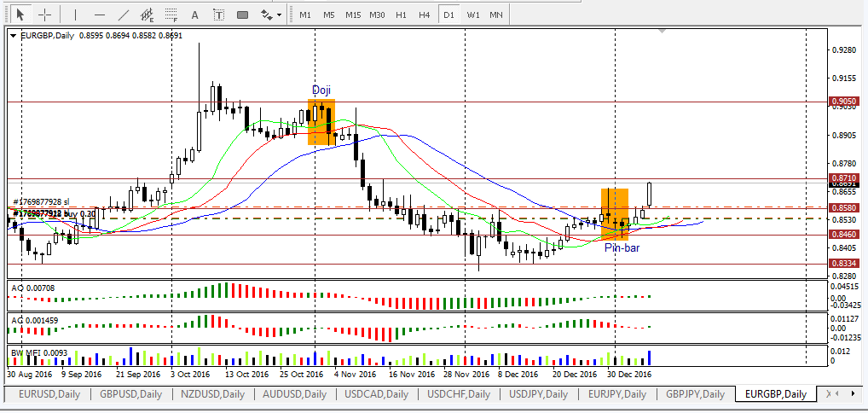
Task: Click the chart shift triangle marker
Action: pos(662,32)
